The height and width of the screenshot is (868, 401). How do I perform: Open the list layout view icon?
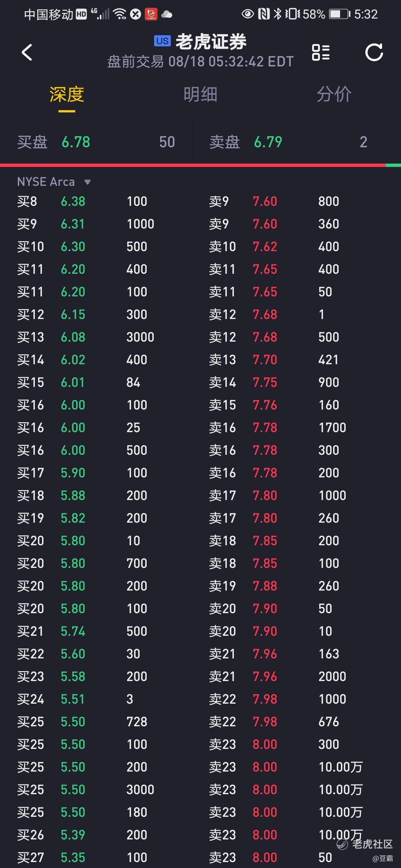click(321, 52)
